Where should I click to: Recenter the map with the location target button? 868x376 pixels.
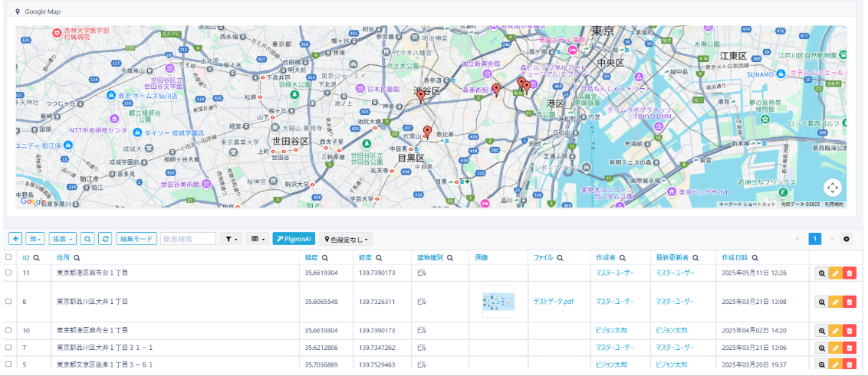tap(833, 188)
